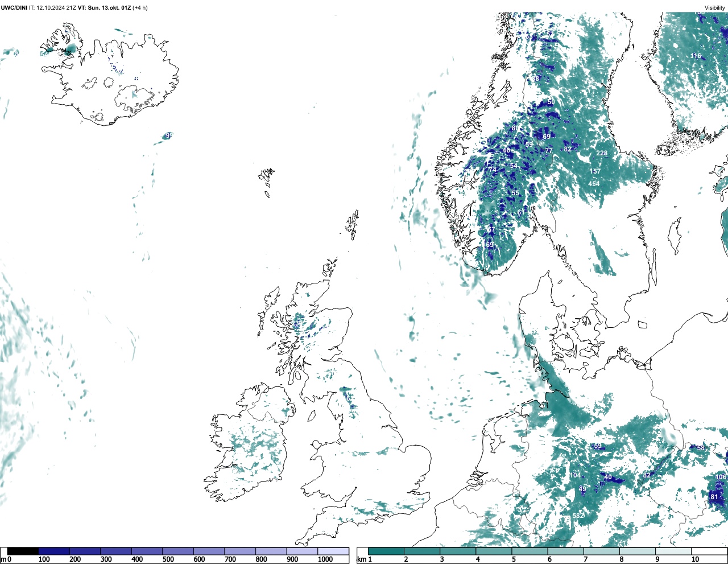Click the '6' tick label on km legend

pyautogui.click(x=549, y=559)
